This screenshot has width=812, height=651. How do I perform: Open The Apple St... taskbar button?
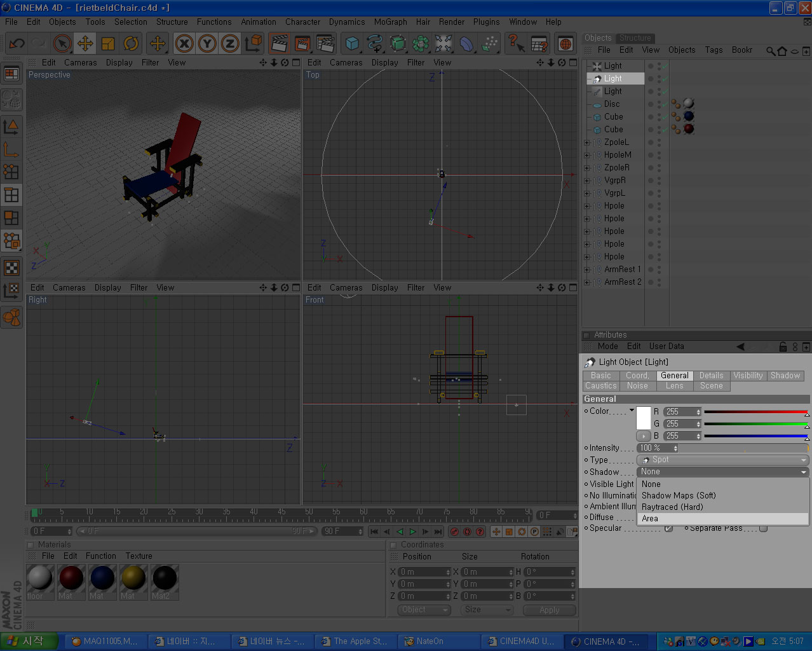click(x=356, y=641)
